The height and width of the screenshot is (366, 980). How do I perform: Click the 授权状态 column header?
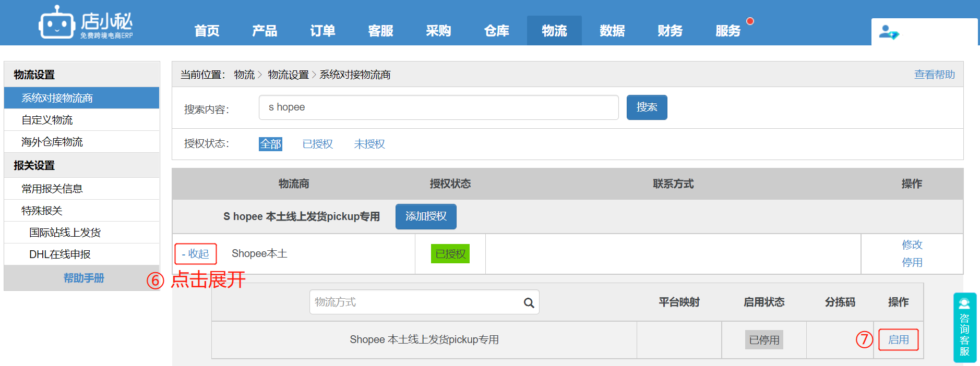pos(450,184)
